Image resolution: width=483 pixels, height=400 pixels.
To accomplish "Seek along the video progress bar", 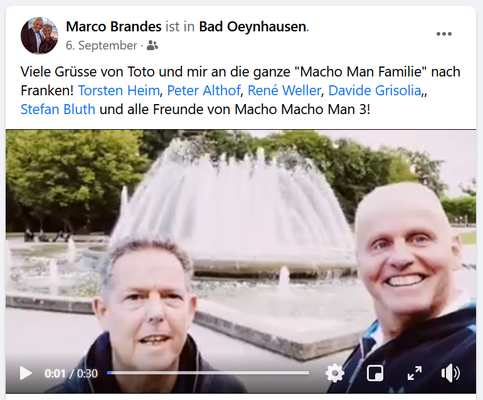I will [x=208, y=373].
